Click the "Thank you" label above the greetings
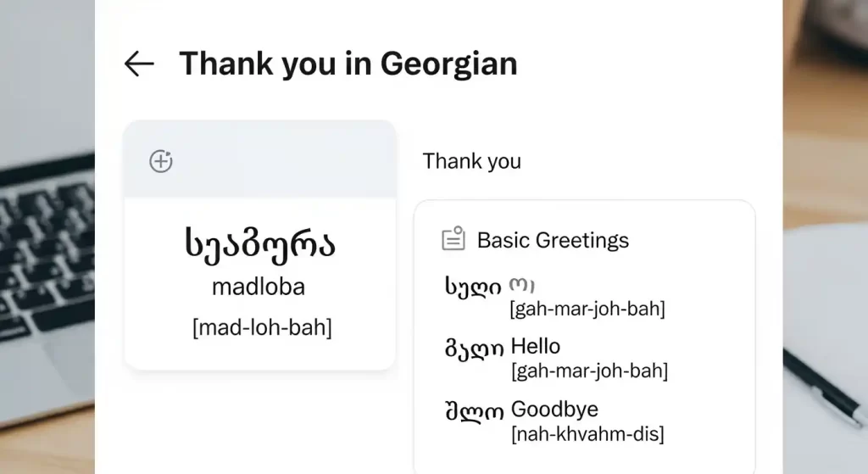868x474 pixels. (471, 161)
